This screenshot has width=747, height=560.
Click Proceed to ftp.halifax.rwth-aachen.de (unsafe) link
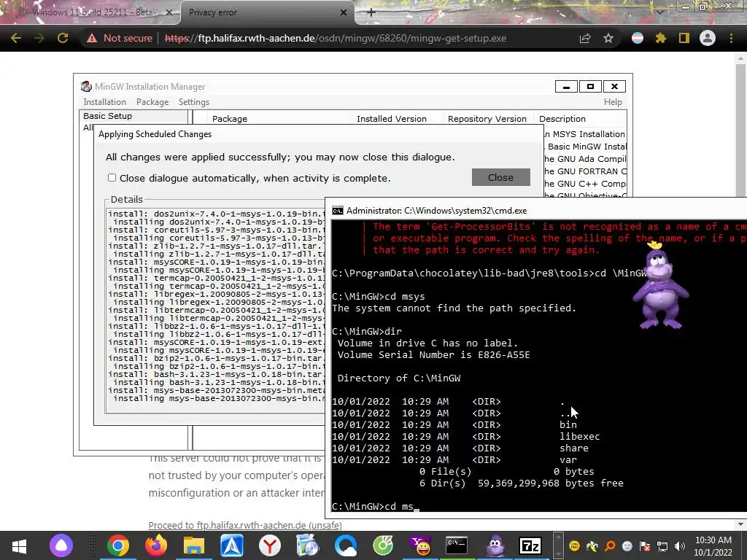pos(245,525)
